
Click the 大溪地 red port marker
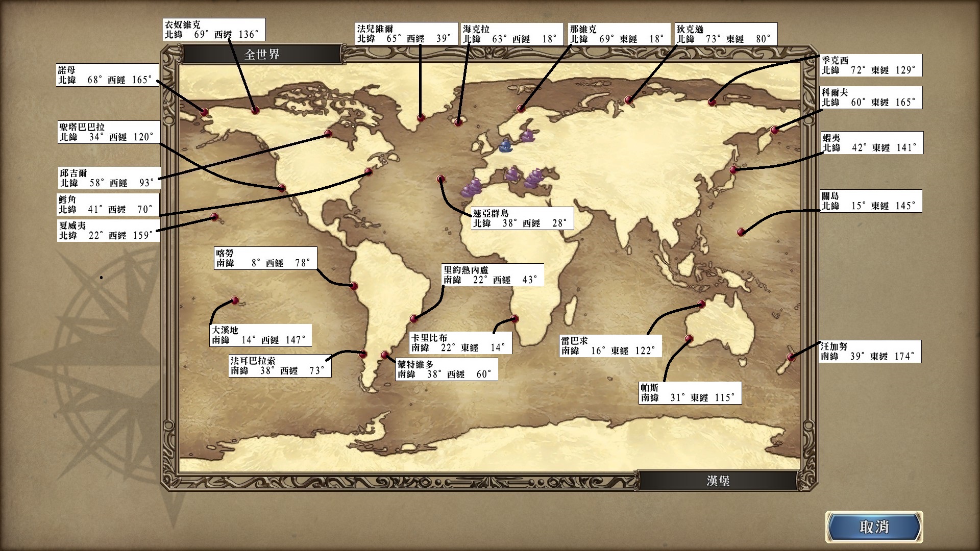[x=235, y=300]
